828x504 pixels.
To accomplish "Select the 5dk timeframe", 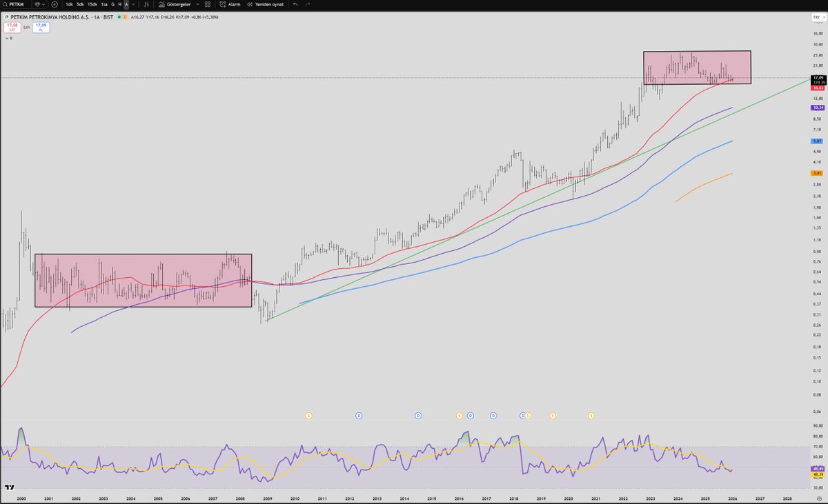I will [80, 4].
